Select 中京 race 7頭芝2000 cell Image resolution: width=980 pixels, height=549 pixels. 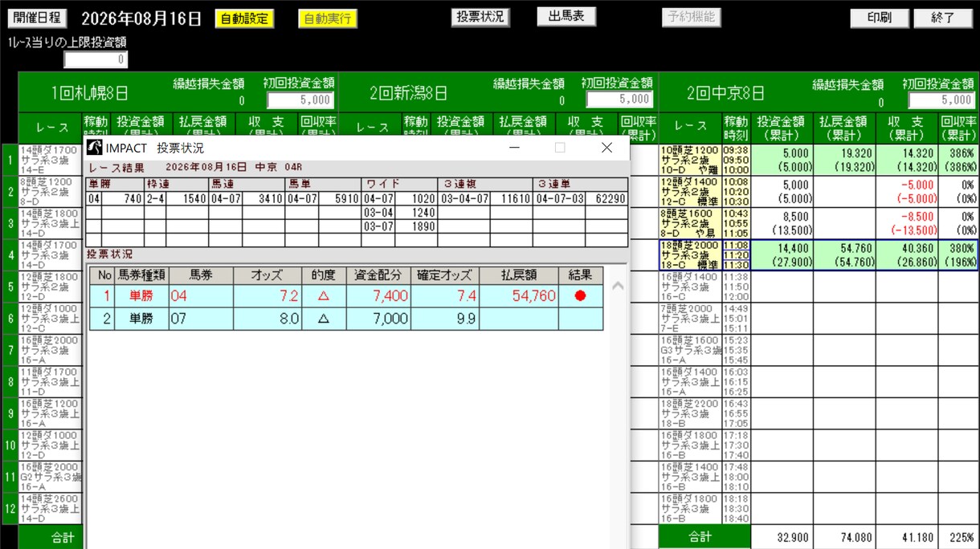[689, 318]
